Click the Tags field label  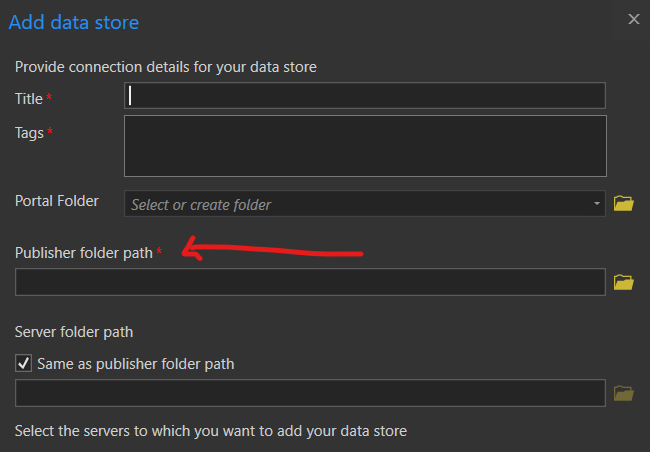tap(29, 132)
